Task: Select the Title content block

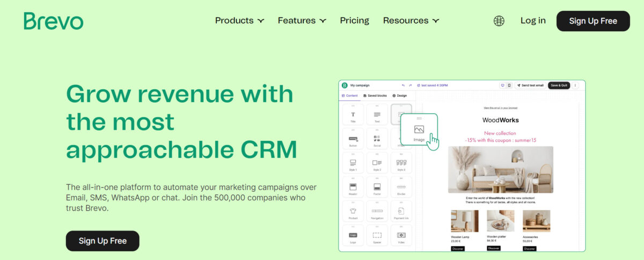Action: 353,115
